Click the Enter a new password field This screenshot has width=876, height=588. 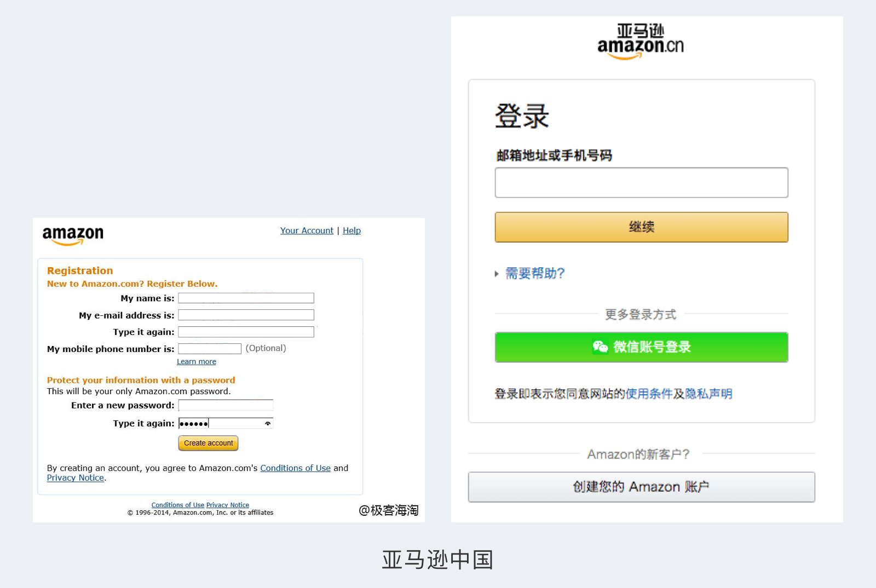click(226, 405)
